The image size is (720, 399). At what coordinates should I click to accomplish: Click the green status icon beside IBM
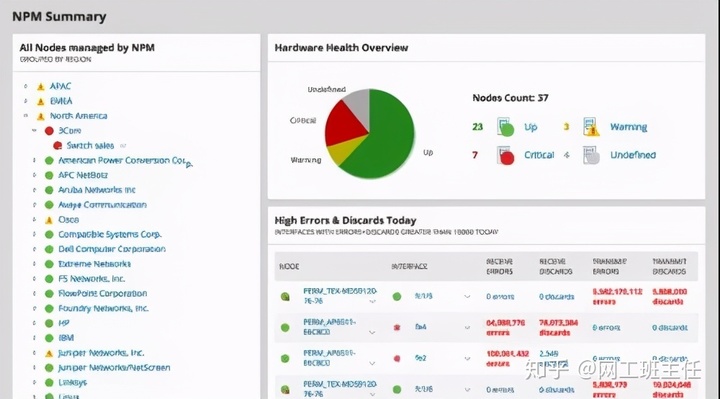click(49, 338)
